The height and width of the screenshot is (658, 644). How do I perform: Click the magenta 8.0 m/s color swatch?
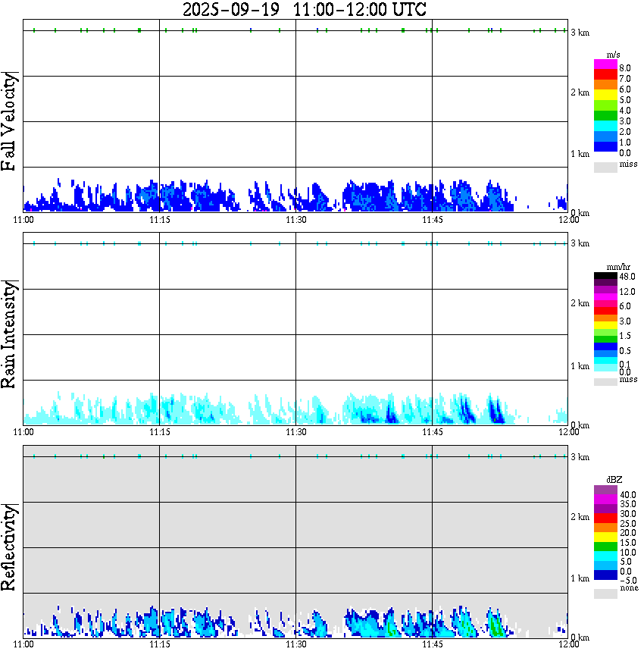[x=605, y=64]
